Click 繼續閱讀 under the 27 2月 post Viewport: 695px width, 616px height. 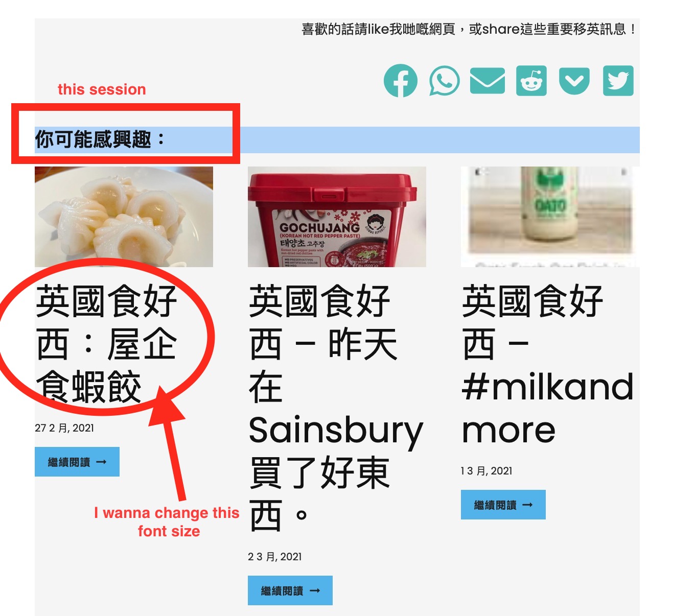(77, 462)
